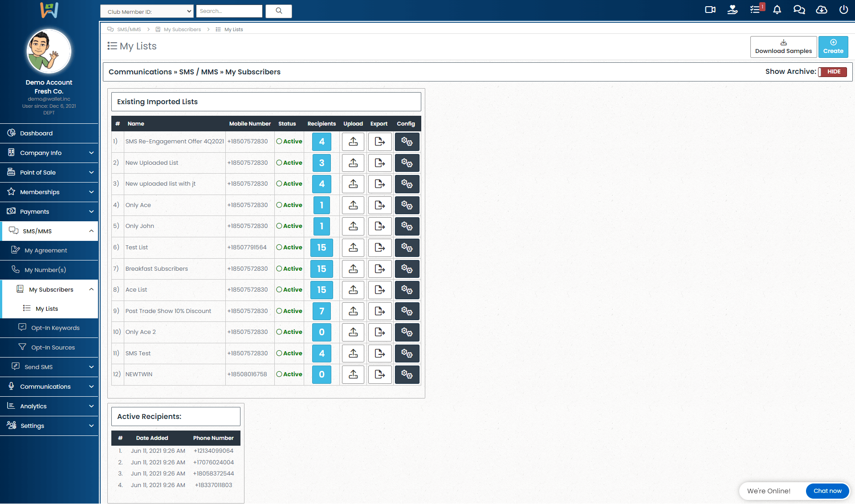Click the cloud download icon in header
The height and width of the screenshot is (504, 855).
pos(822,10)
